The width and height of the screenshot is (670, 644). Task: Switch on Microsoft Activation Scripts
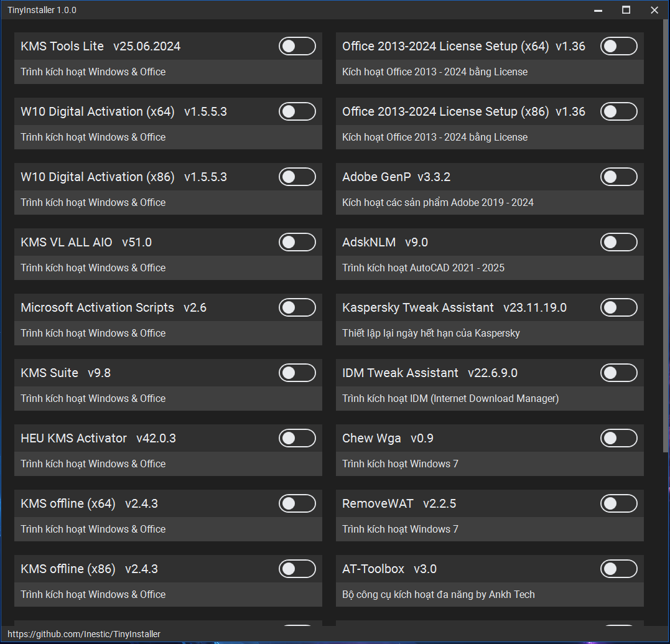point(297,307)
